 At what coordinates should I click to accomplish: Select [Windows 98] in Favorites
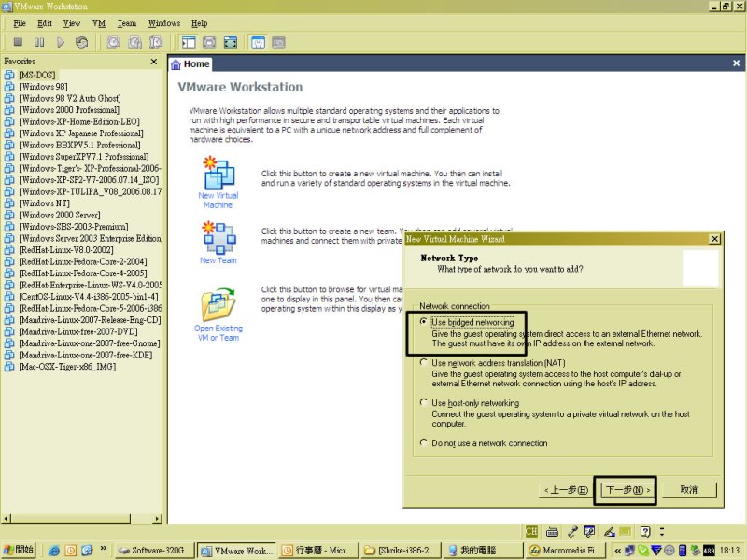point(43,87)
